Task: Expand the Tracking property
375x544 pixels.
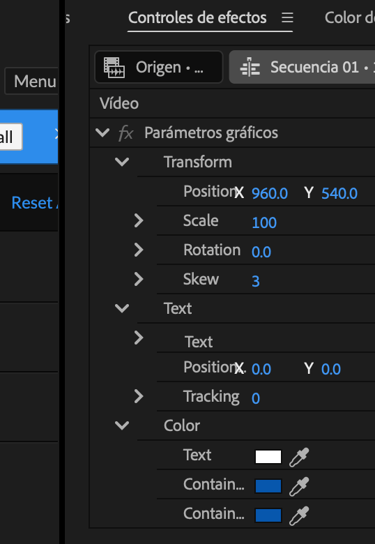Action: tap(139, 396)
